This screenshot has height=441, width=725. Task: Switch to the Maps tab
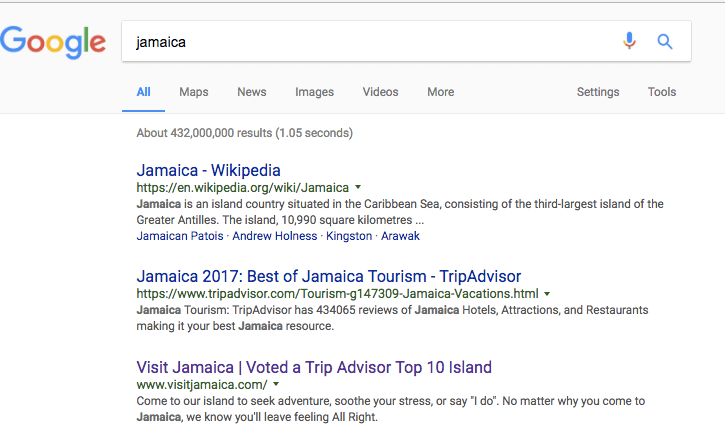tap(194, 92)
